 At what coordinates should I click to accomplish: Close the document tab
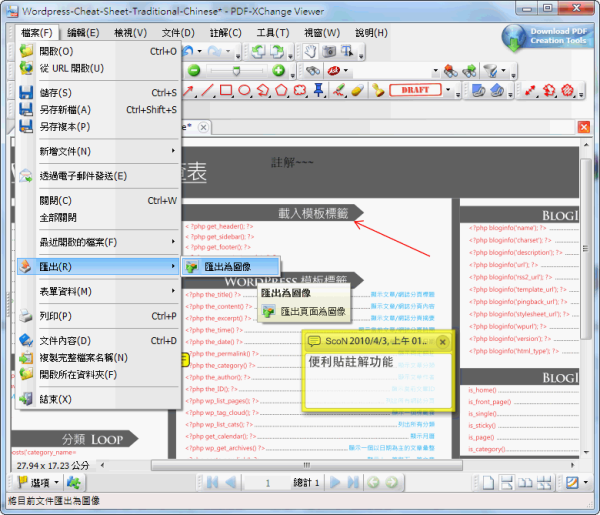(x=204, y=127)
